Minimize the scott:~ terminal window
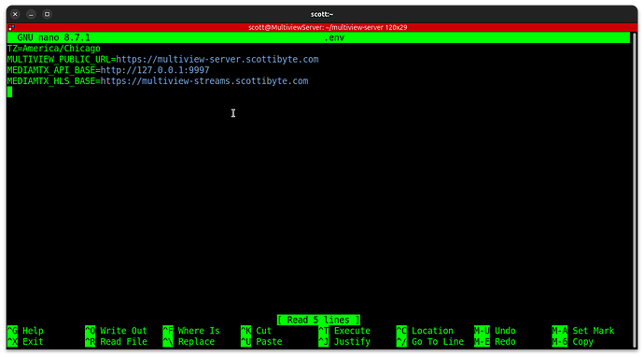This screenshot has width=644, height=357. [31, 14]
